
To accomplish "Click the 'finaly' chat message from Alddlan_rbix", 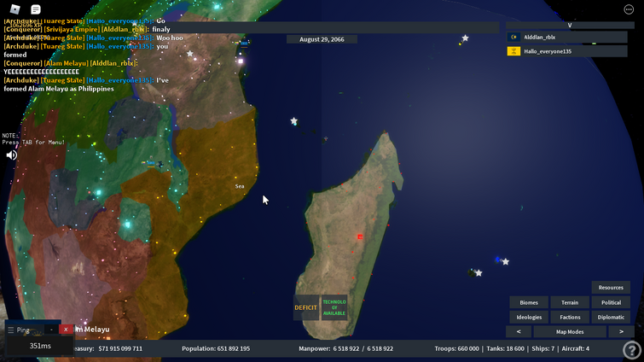I will tap(161, 29).
